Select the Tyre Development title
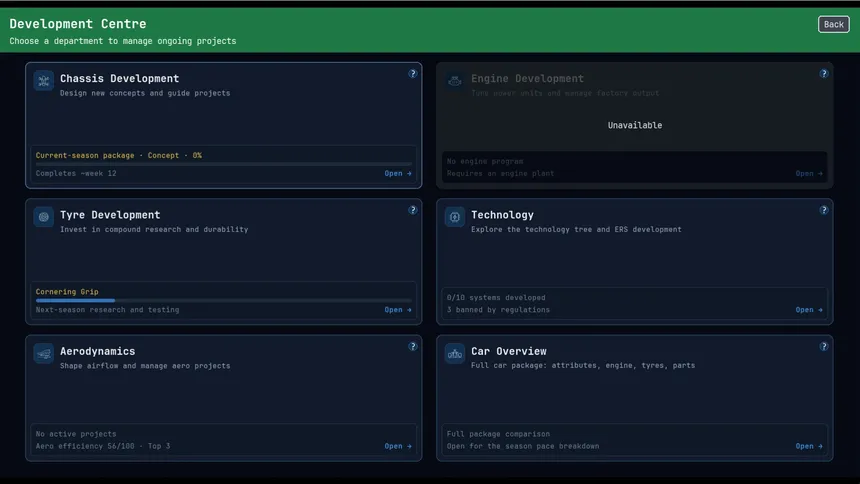The width and height of the screenshot is (860, 484). (x=110, y=215)
